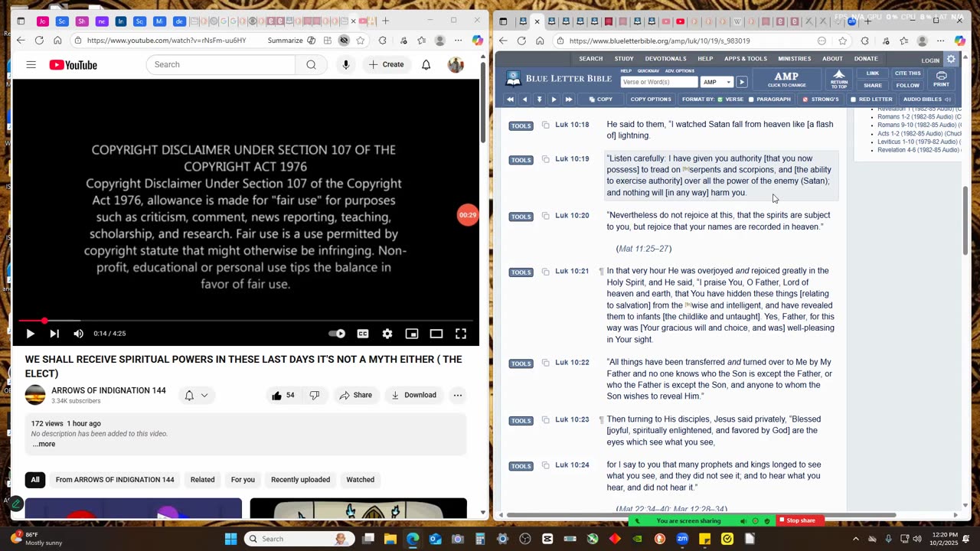Select the 'Watched' filter chip
Screen dimensions: 980x551
pyautogui.click(x=360, y=480)
